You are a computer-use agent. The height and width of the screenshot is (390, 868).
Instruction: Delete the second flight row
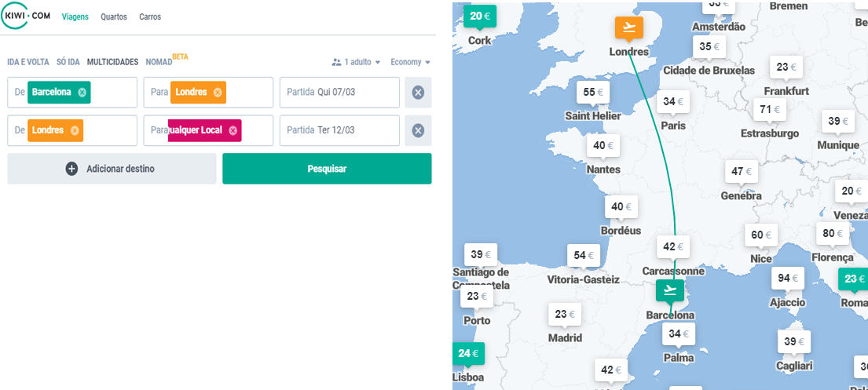(x=418, y=130)
